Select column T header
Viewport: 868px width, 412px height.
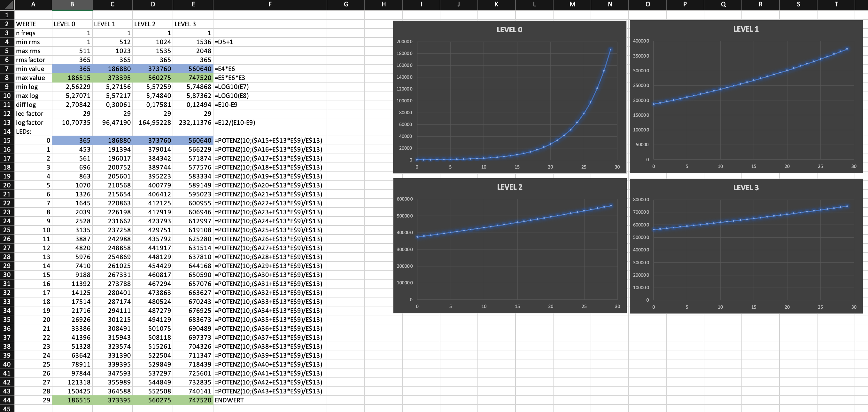pos(836,5)
